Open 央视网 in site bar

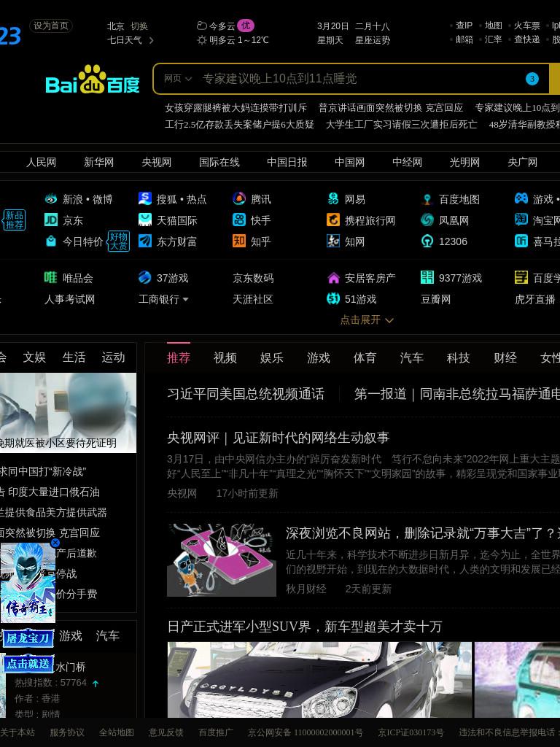(156, 163)
